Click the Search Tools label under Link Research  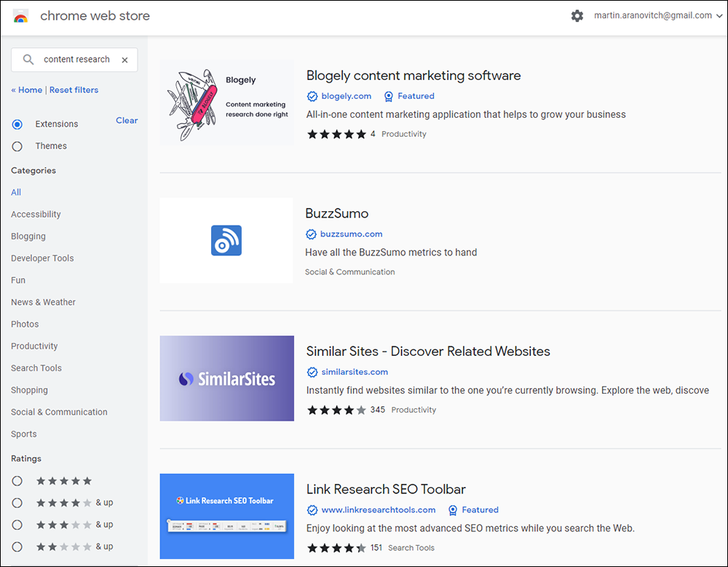point(411,548)
